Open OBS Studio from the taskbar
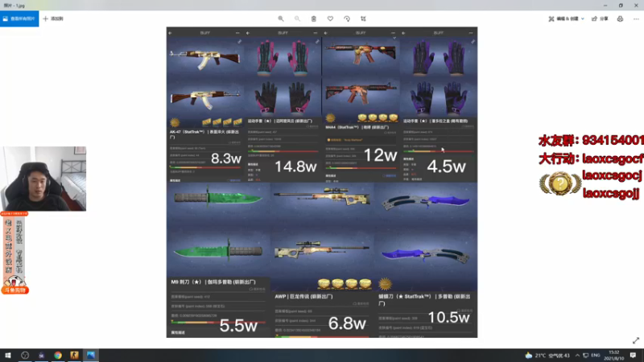Viewport: 644px width, 362px height. pyautogui.click(x=25, y=356)
